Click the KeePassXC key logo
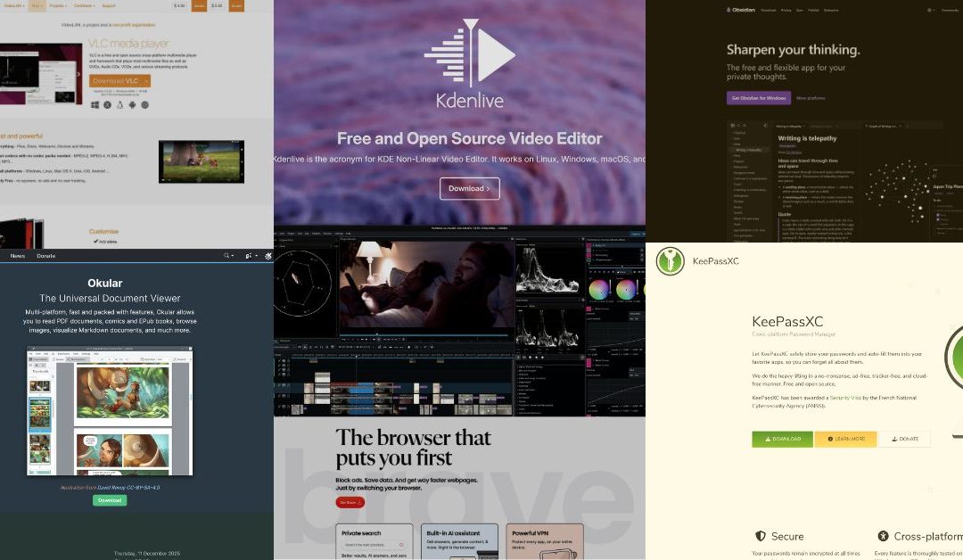The image size is (963, 560). coord(670,261)
